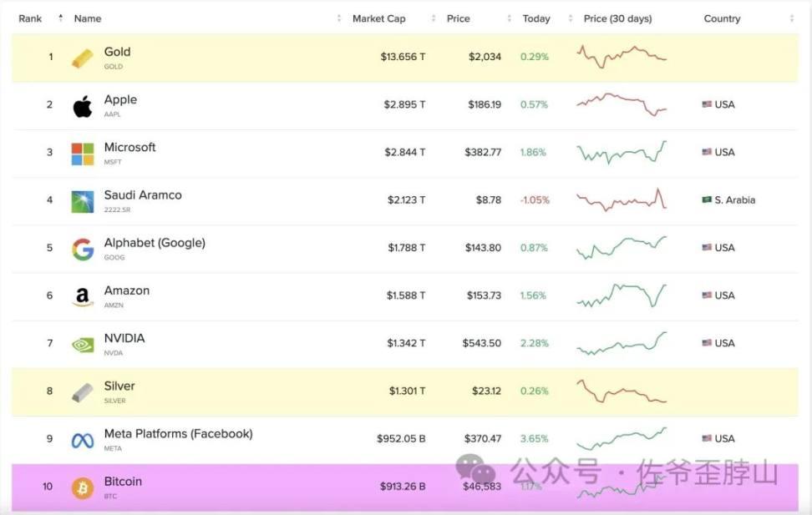Open the Saudi Aramco name link
The width and height of the screenshot is (812, 515).
[143, 195]
